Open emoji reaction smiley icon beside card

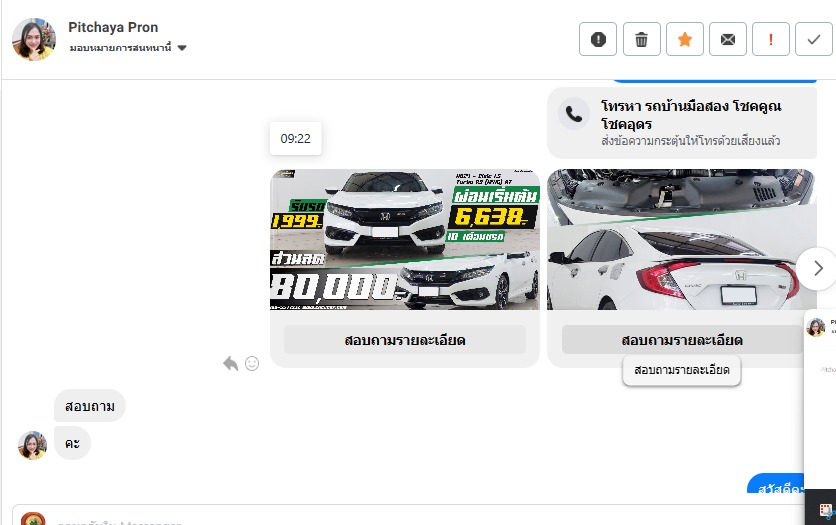(252, 364)
